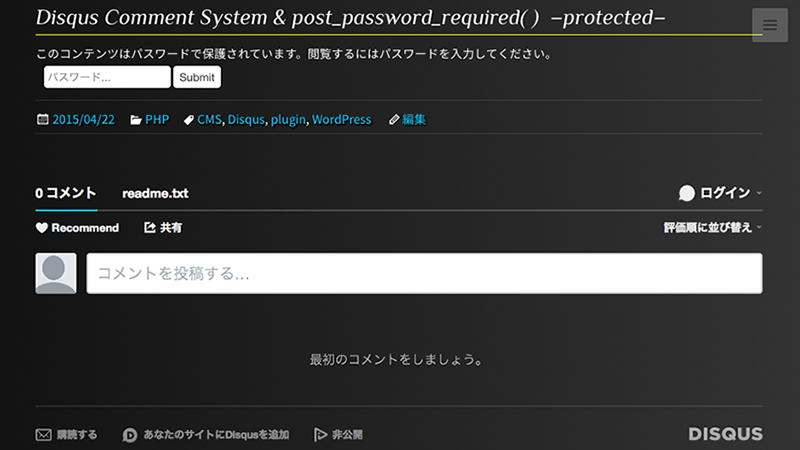Viewport: 800px width, 450px height.
Task: Open the hamburger menu button
Action: (770, 24)
